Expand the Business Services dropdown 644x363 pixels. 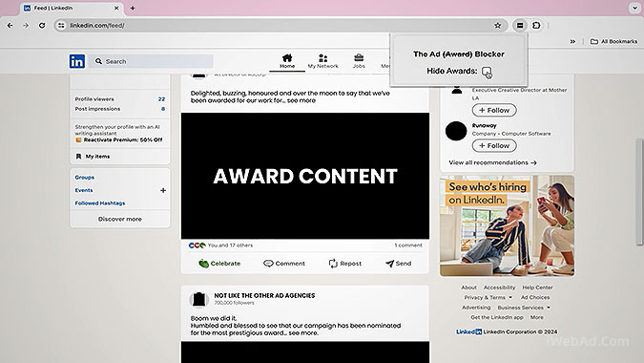pos(524,308)
